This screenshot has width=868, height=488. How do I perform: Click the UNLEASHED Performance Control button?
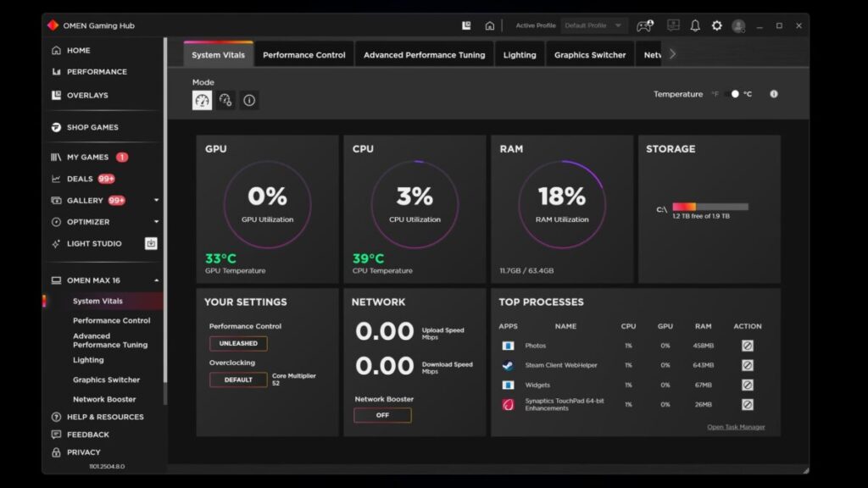point(238,344)
